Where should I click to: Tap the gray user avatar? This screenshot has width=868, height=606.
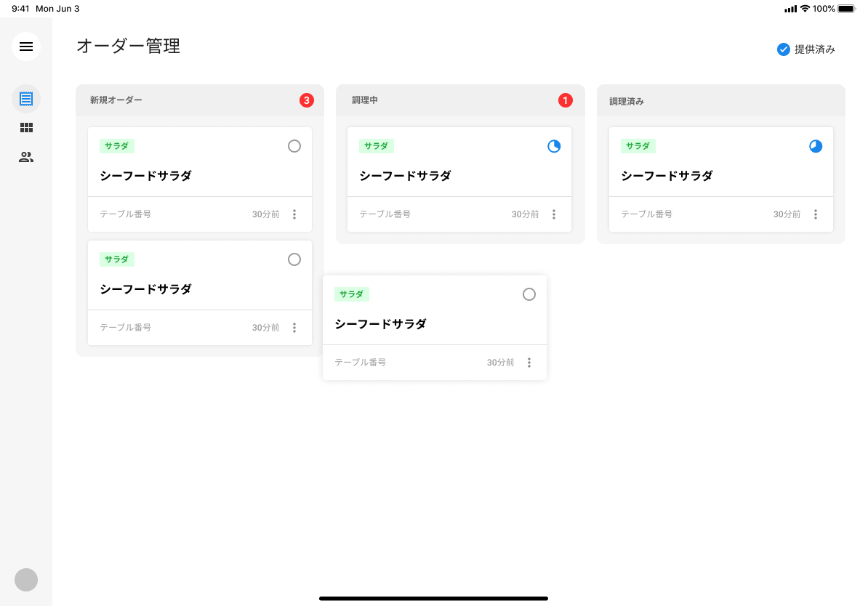click(x=26, y=580)
